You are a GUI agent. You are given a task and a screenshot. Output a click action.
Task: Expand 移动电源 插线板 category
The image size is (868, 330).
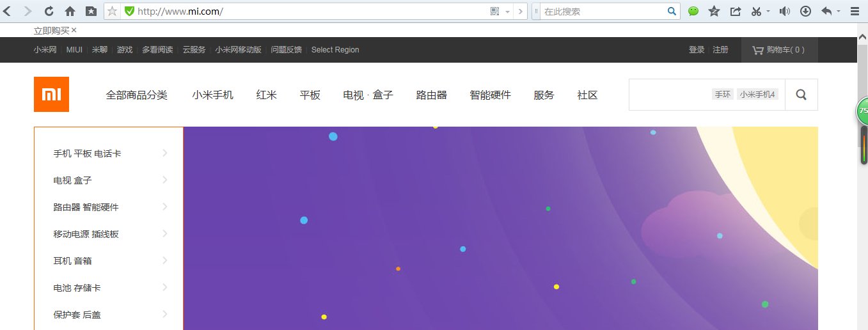[109, 234]
